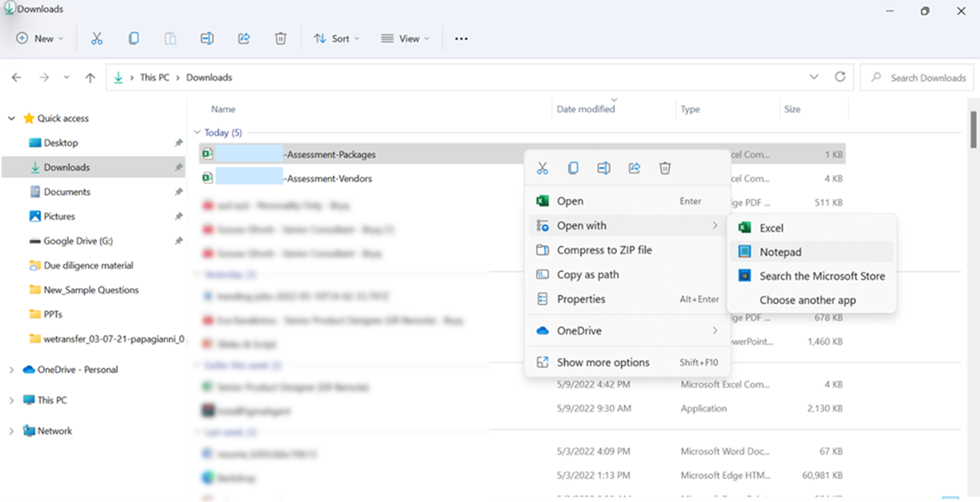Screen dimensions: 980x502
Task: Click the Delete trash icon in the top toolbar
Action: (281, 39)
